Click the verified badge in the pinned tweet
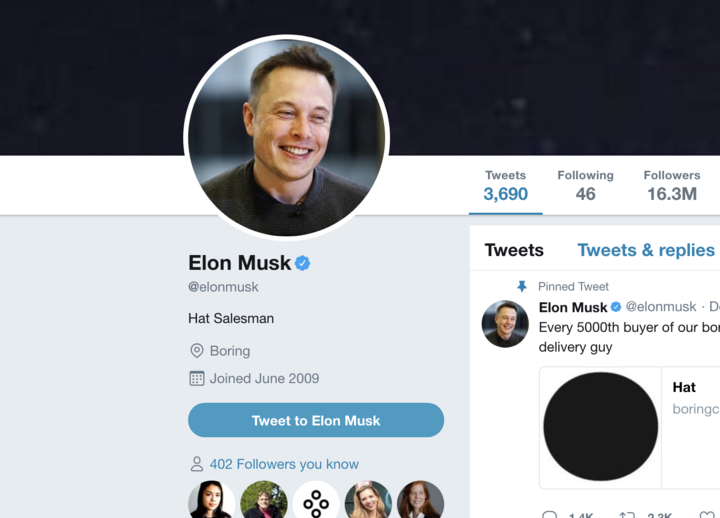 616,307
